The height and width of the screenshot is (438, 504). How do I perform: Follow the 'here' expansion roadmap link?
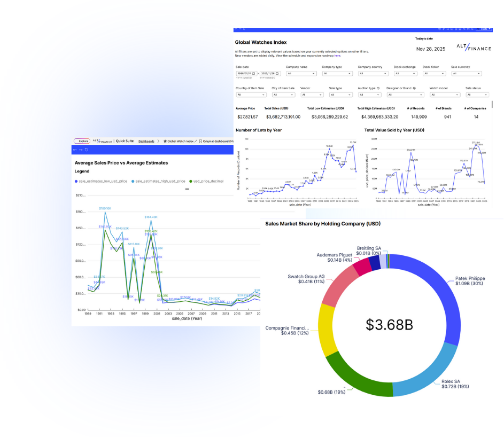point(337,56)
